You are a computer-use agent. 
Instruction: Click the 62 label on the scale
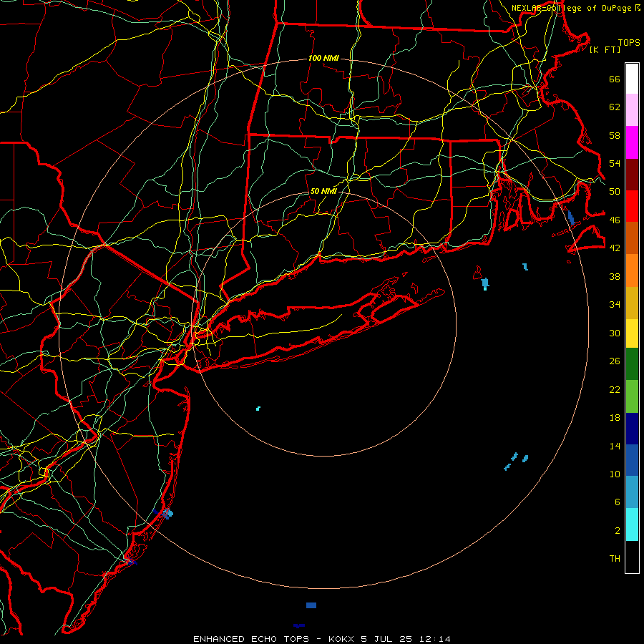point(615,107)
